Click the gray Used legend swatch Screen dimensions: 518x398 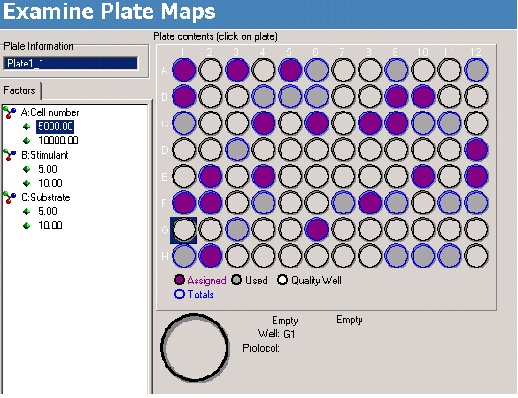click(x=237, y=280)
